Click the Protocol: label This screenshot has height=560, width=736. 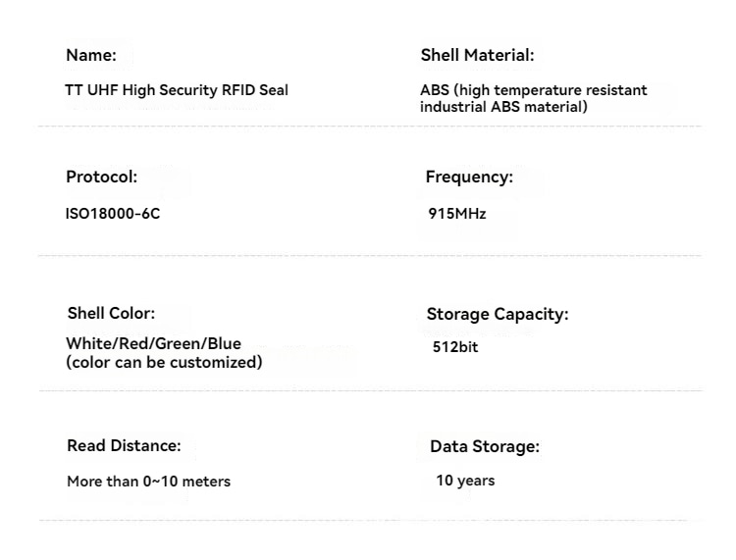pos(102,177)
